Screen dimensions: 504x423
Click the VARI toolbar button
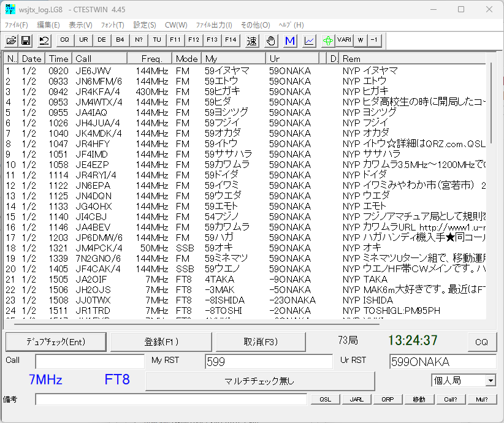point(344,40)
